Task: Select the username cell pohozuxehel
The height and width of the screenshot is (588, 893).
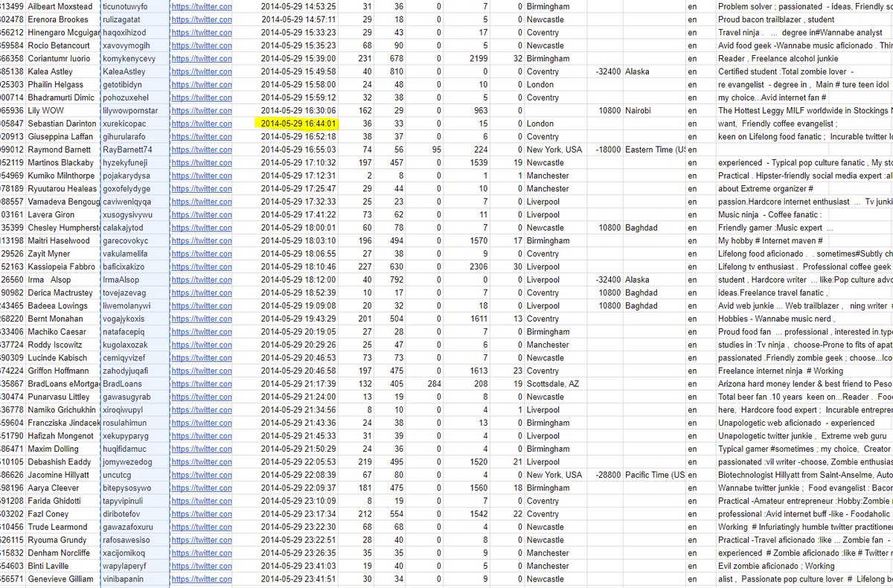Action: (125, 98)
